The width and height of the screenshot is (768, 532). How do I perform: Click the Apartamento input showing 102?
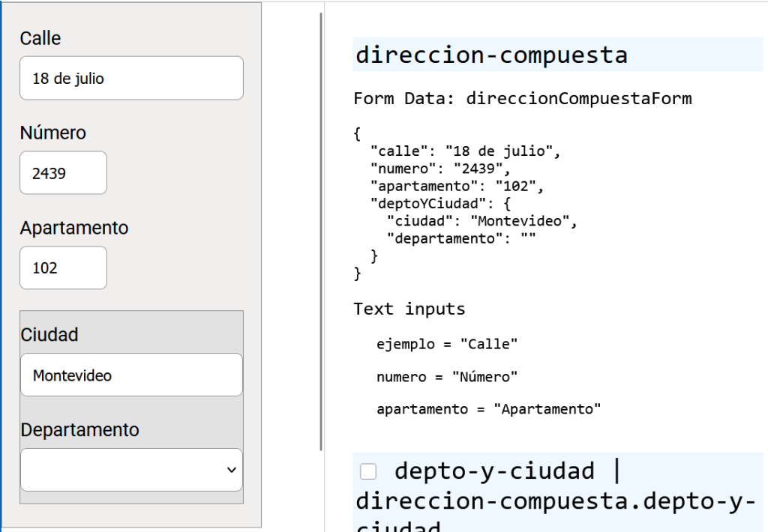click(x=63, y=267)
